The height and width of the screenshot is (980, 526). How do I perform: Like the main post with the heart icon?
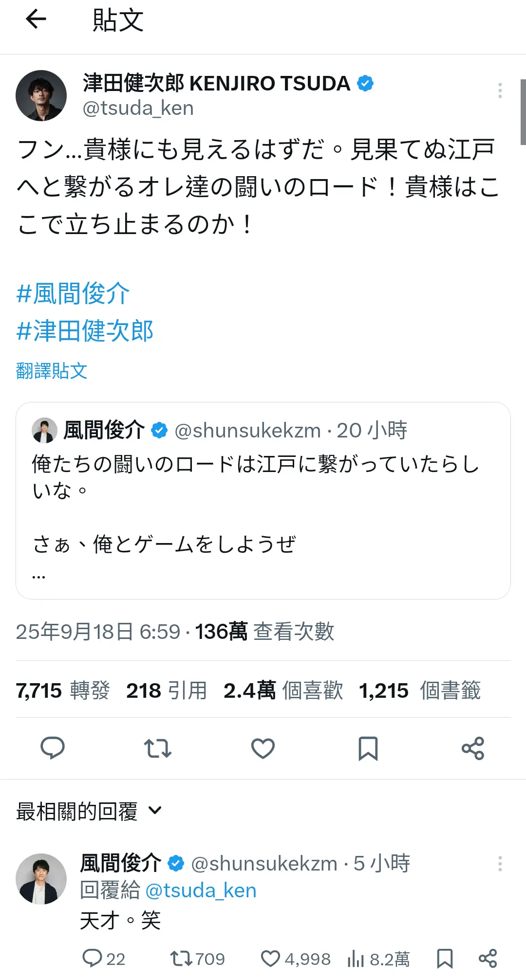point(263,748)
